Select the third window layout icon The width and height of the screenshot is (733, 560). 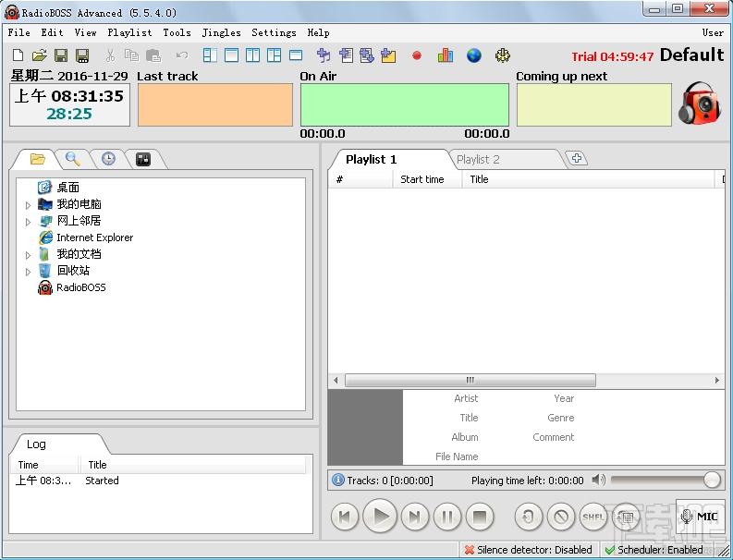pyautogui.click(x=253, y=55)
